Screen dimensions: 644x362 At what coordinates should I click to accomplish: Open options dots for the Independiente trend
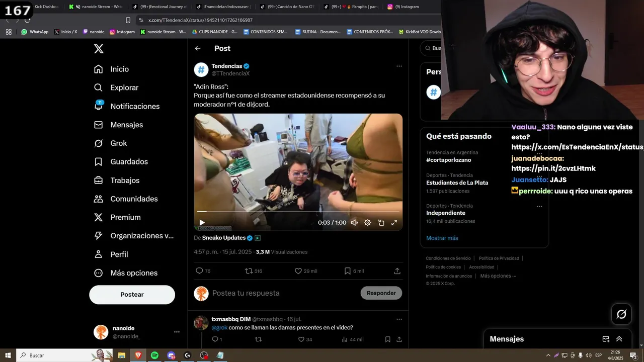(x=539, y=206)
